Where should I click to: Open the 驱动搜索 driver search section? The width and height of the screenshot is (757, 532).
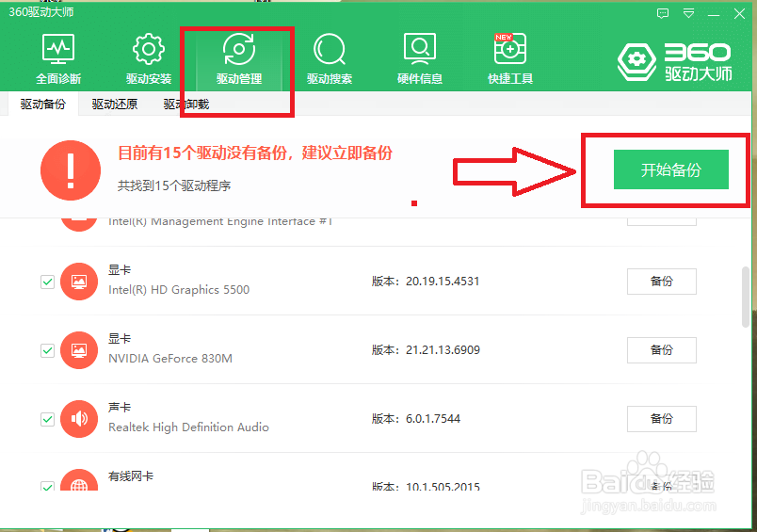click(x=330, y=59)
